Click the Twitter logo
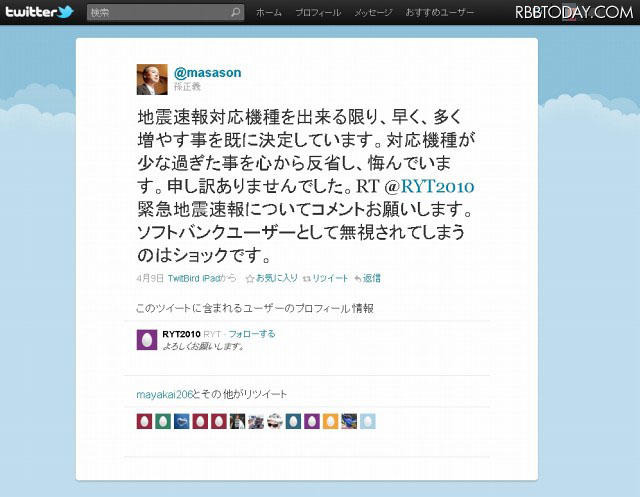This screenshot has width=640, height=497. pyautogui.click(x=39, y=12)
